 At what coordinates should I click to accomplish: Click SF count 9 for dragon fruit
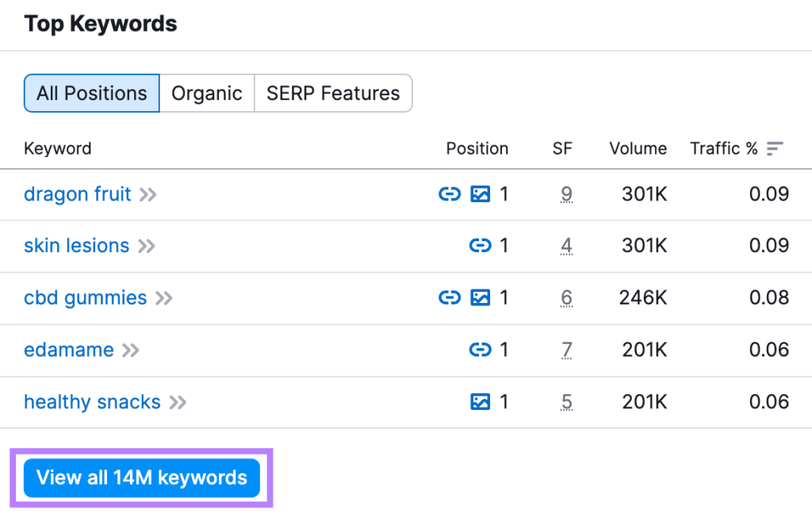point(566,194)
